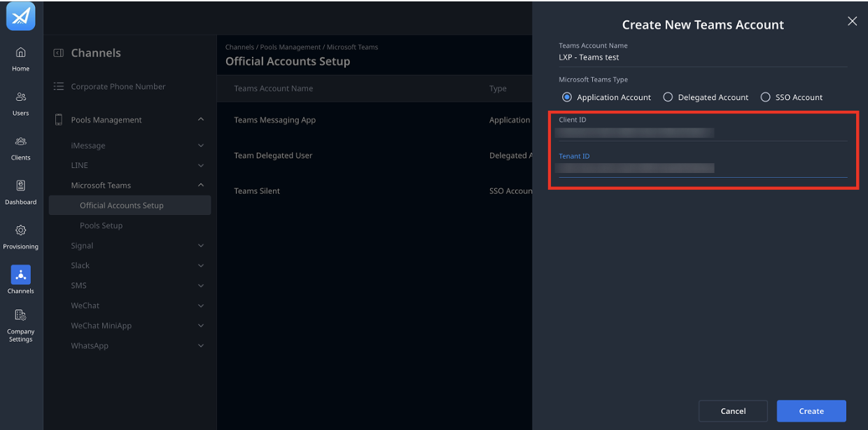Open the Users section icon
The width and height of the screenshot is (868, 430).
click(x=21, y=97)
